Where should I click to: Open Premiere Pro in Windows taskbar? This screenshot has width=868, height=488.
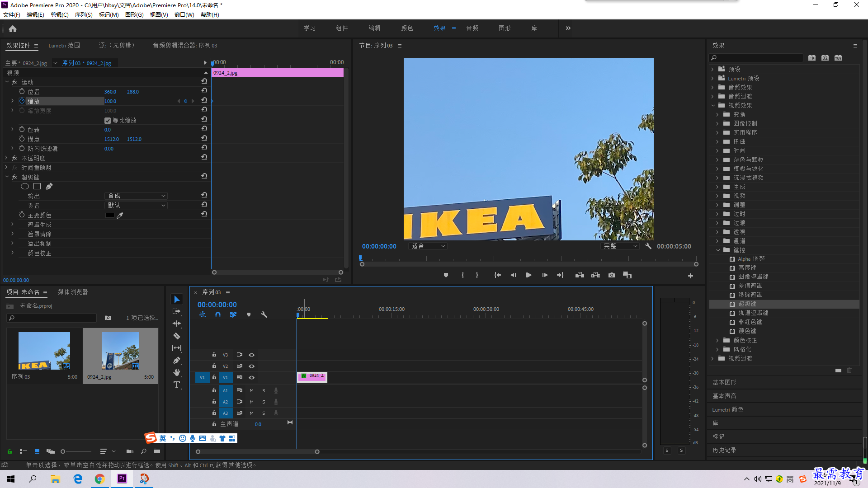122,479
